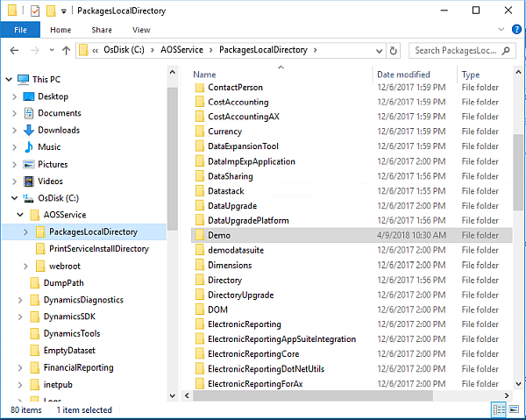Sort by Name column header
This screenshot has width=526, height=420.
point(204,75)
